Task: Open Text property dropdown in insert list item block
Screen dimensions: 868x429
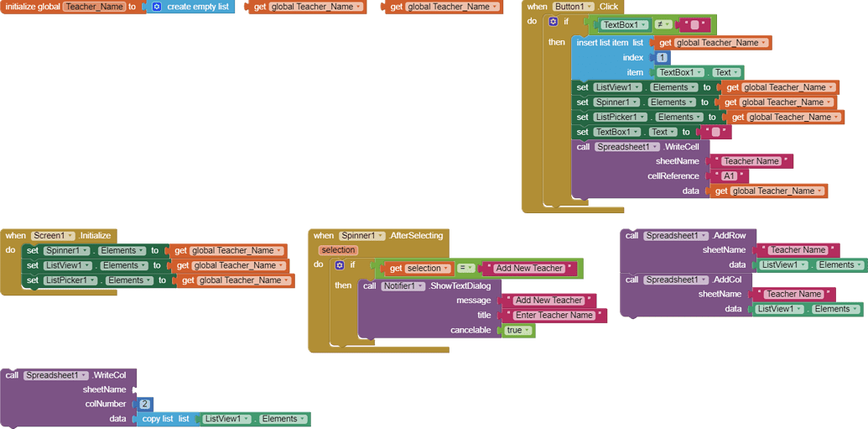Action: coord(727,72)
